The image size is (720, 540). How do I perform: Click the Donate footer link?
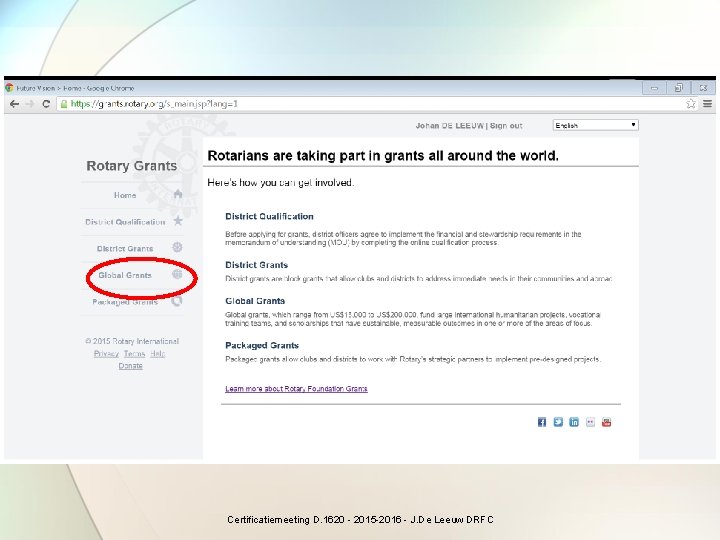(x=130, y=366)
